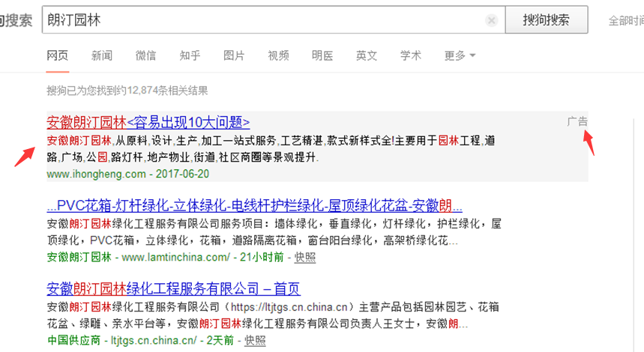Click the 搜狗搜索 search button
644x352 pixels.
[x=545, y=20]
